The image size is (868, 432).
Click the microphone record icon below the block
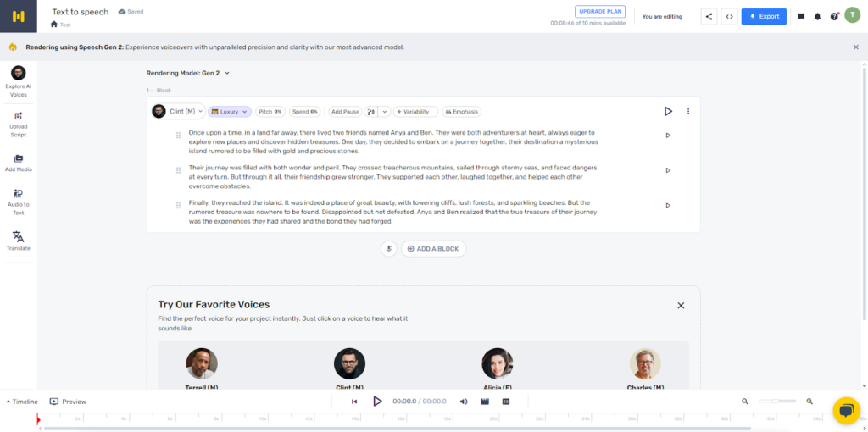(x=388, y=249)
